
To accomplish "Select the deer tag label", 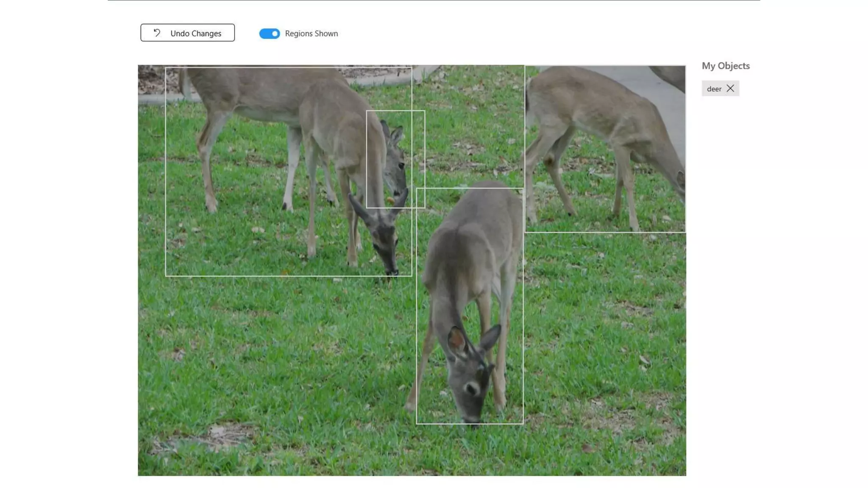I will click(x=714, y=89).
